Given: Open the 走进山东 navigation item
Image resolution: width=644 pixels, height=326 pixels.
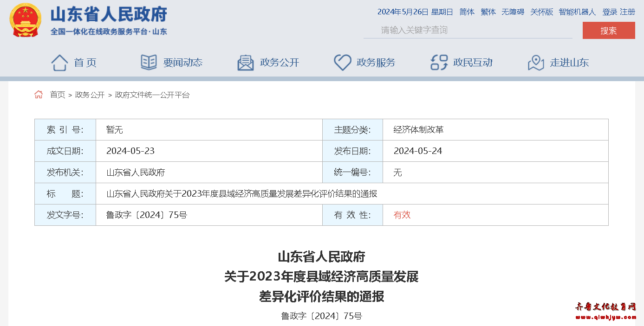Looking at the screenshot, I should [569, 63].
